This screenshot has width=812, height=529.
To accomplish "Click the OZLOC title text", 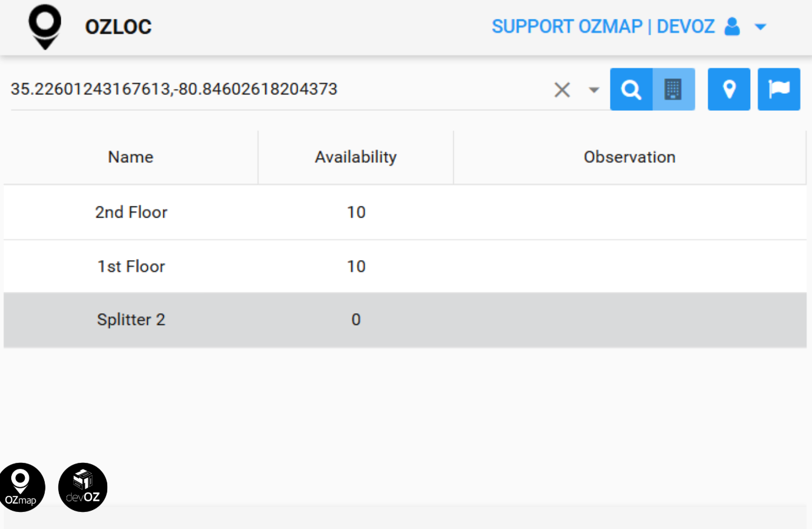I will click(118, 27).
